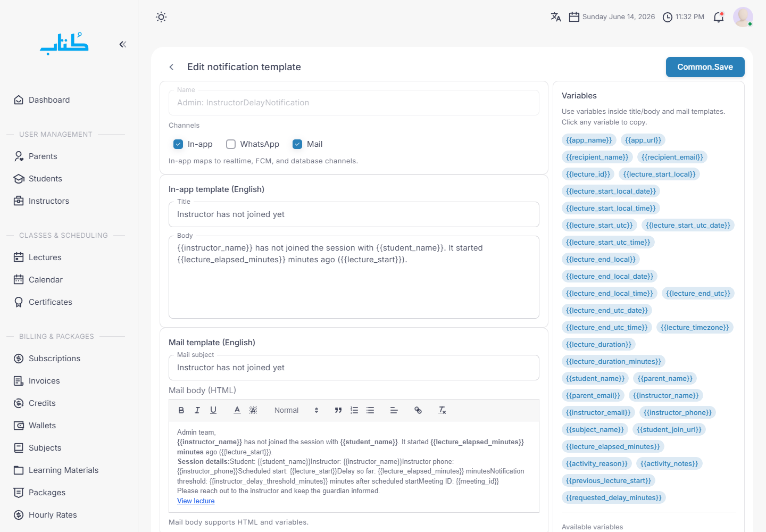This screenshot has height=532, width=766.
Task: Copy the {{requested_delay_minutes}} variable
Action: [614, 498]
